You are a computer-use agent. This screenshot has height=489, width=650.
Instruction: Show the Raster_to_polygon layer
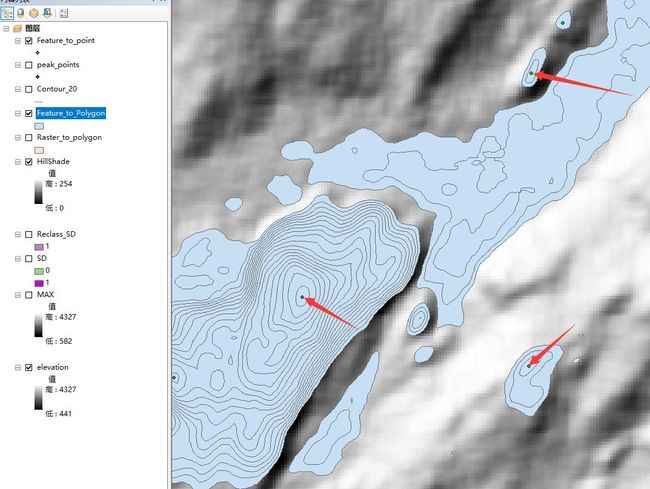(29, 138)
